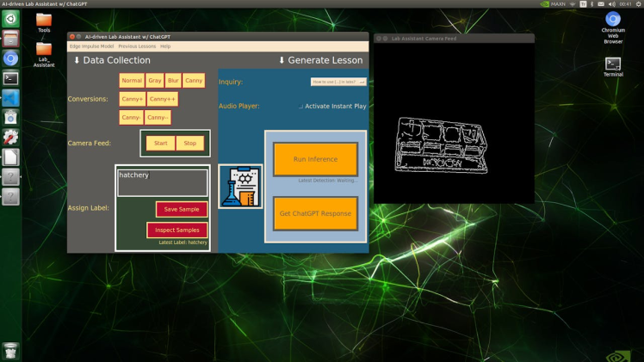644x362 pixels.
Task: Open the Terminal desktop shortcut
Action: (x=613, y=67)
